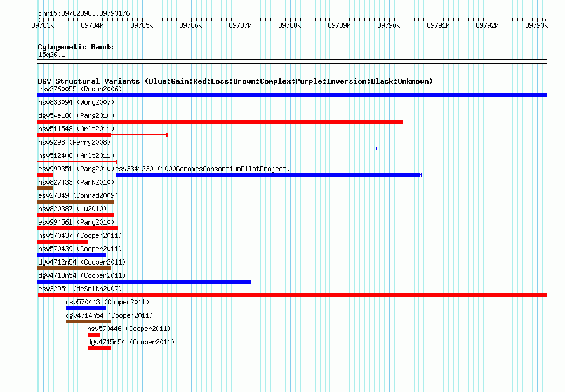Open the esv27349 (Conrad2009) label
The image size is (565, 392).
click(78, 195)
